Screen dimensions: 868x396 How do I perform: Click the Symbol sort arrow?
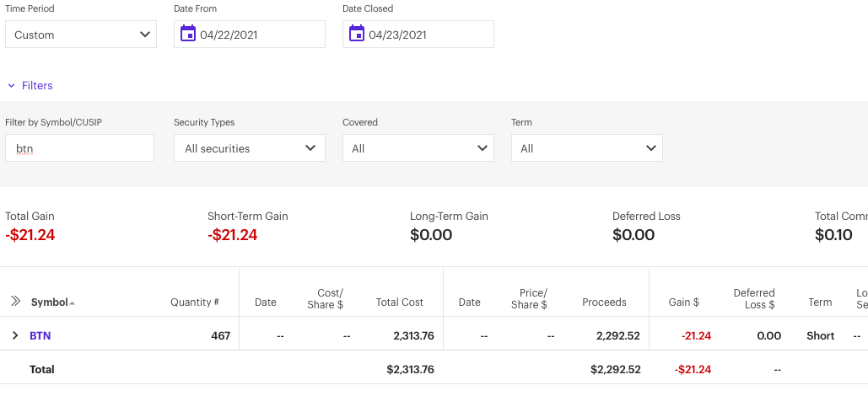72,302
